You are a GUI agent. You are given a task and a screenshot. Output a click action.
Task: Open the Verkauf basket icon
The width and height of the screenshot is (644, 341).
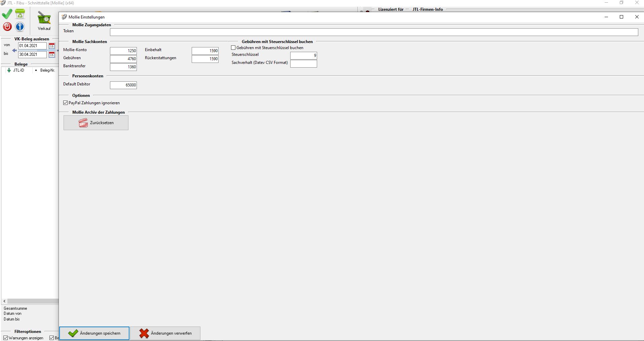click(44, 19)
